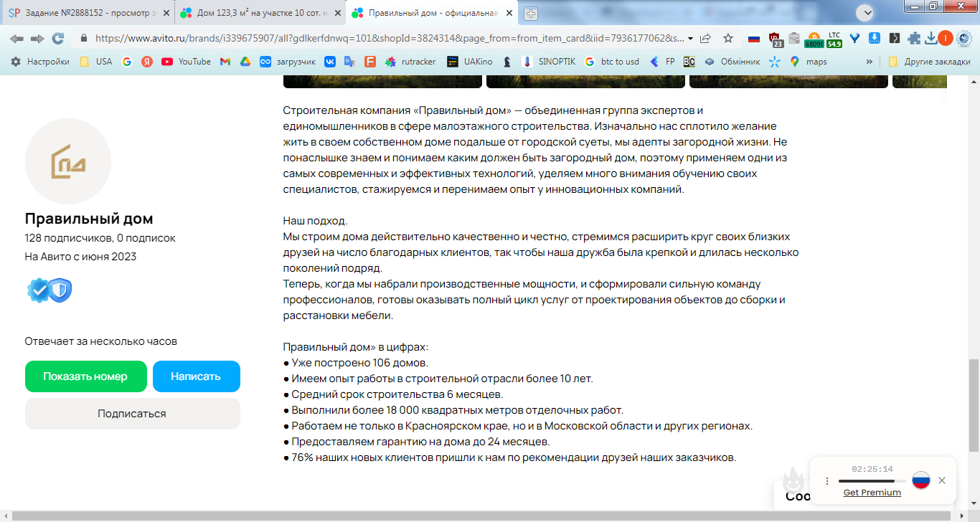Open the UAKino bookmark
Screen dimensions: 980x522
click(470, 62)
